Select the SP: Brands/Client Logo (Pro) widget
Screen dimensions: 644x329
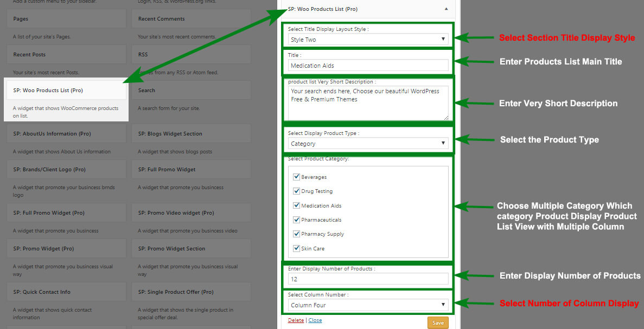pos(67,170)
